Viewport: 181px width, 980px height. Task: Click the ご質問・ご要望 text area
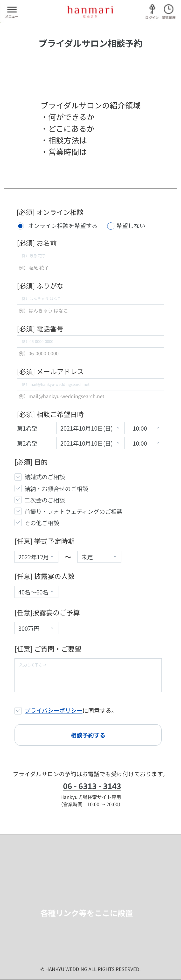coord(88,675)
